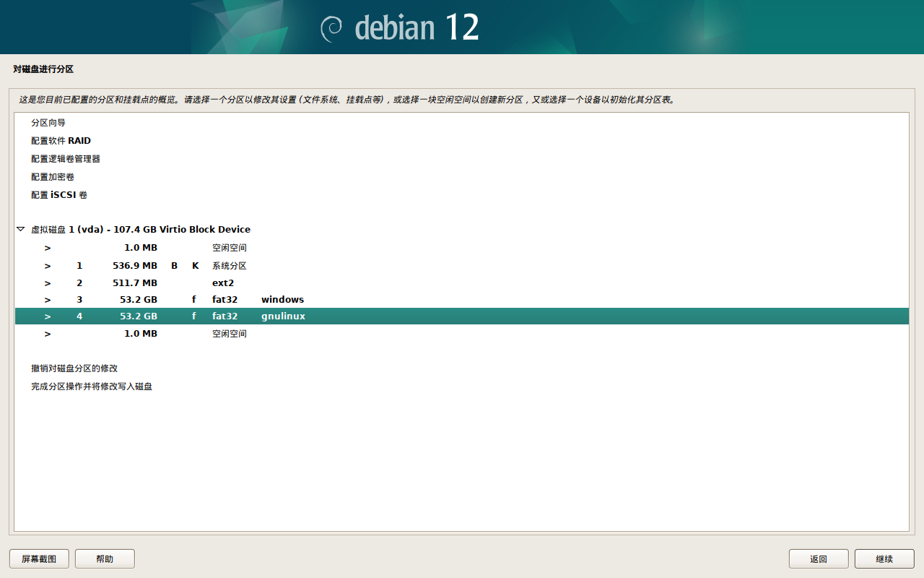Select partition 3 fat32 windows
The width and height of the screenshot is (924, 578).
click(x=462, y=300)
